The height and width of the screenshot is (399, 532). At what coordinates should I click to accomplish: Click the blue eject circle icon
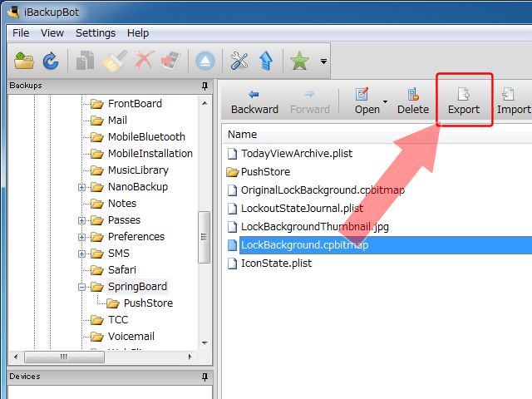pos(205,61)
